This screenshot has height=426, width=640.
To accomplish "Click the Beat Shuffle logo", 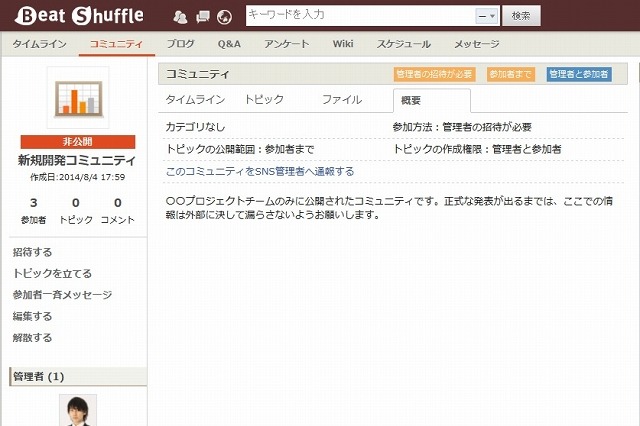I will 79,16.
